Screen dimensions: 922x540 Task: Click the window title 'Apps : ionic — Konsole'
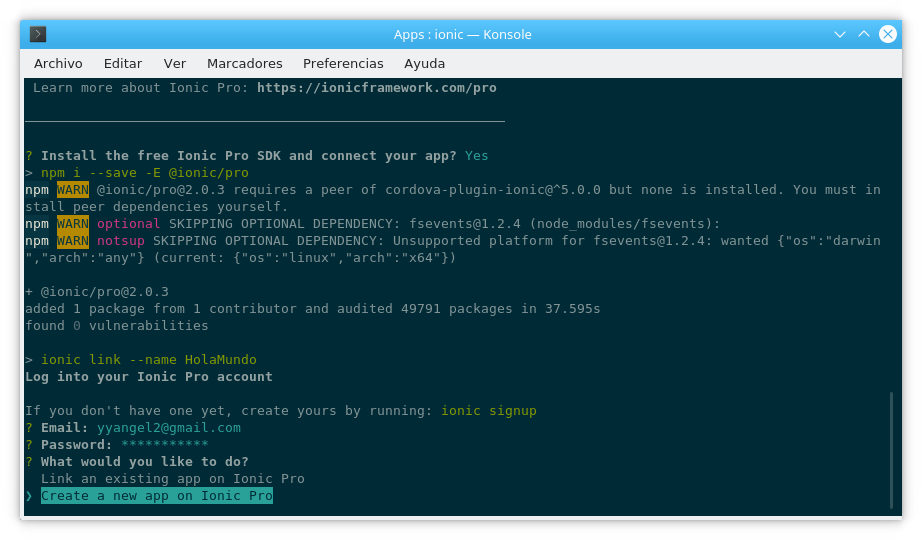point(462,35)
